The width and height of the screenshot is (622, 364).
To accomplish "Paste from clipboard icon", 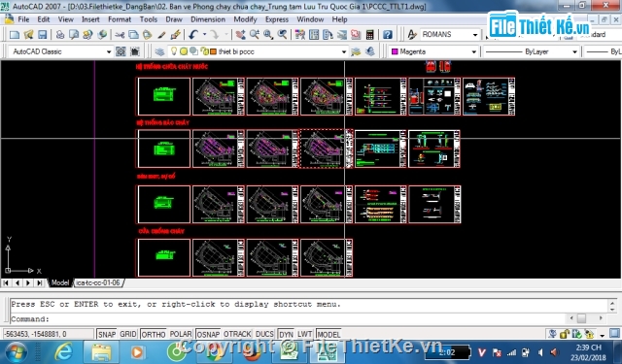I will coord(148,35).
